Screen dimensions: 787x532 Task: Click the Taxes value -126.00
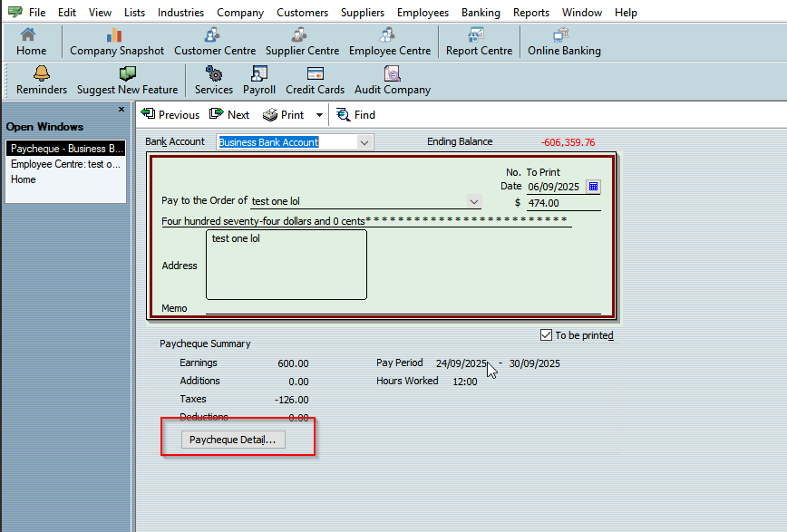pos(292,400)
